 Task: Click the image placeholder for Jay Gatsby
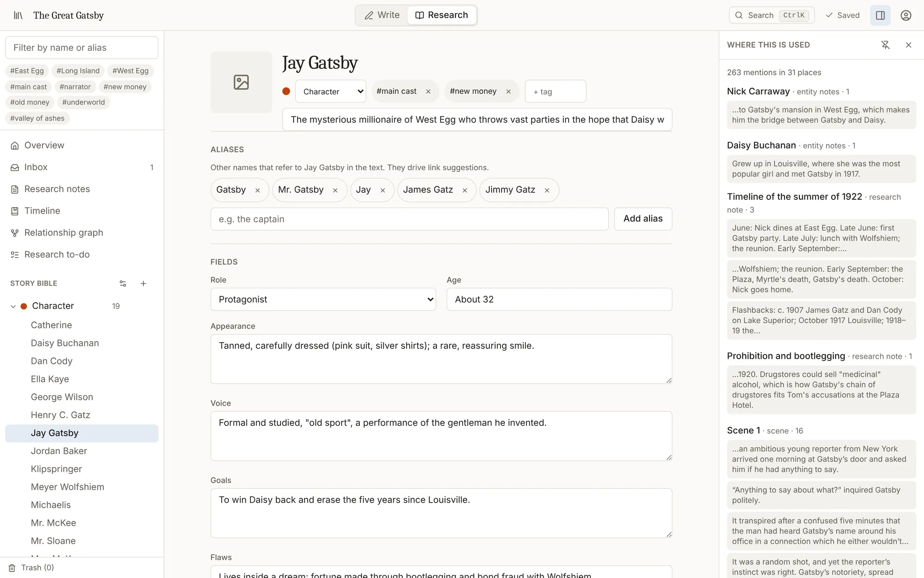(241, 82)
